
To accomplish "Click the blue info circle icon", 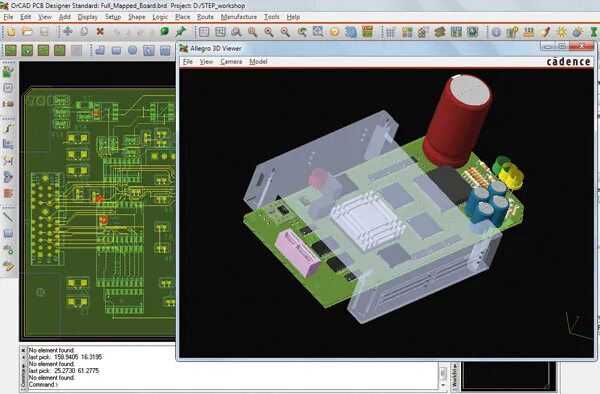I will pos(496,32).
